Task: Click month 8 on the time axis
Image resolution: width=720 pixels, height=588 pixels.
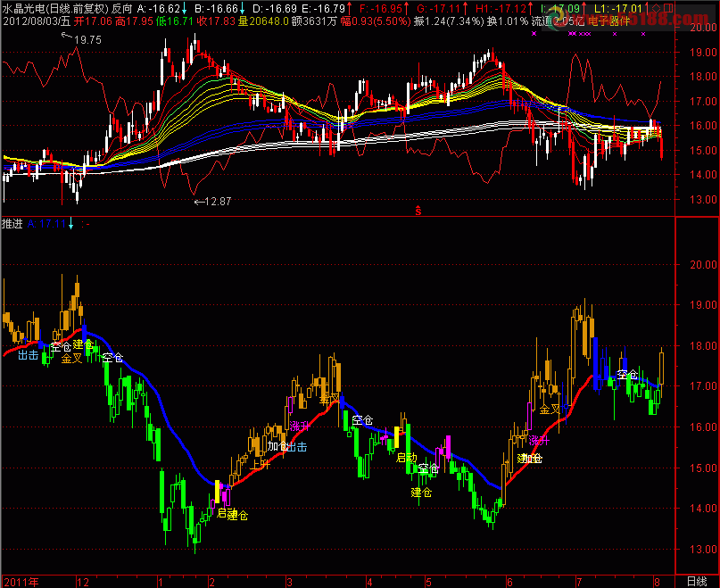Action: 657,582
